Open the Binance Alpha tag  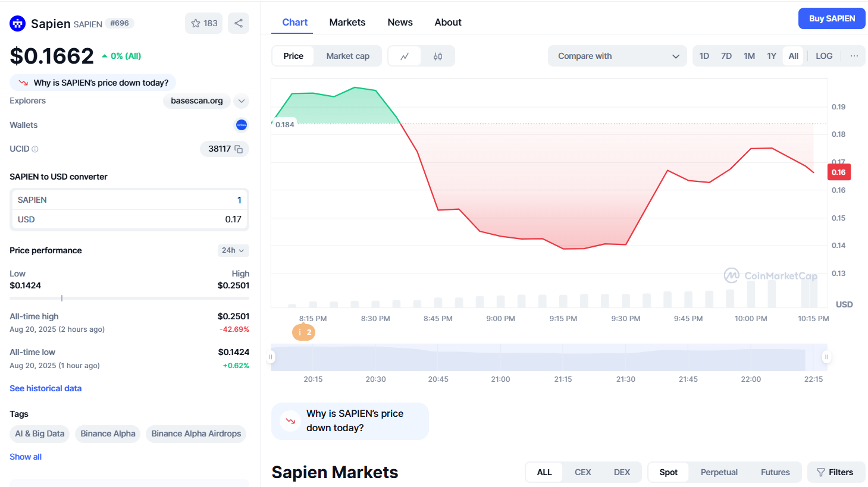click(108, 433)
